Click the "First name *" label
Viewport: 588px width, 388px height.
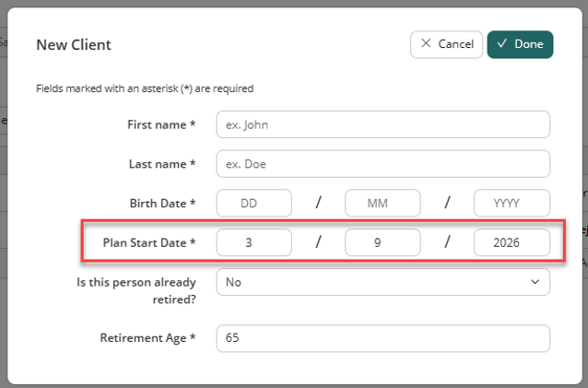pyautogui.click(x=161, y=124)
